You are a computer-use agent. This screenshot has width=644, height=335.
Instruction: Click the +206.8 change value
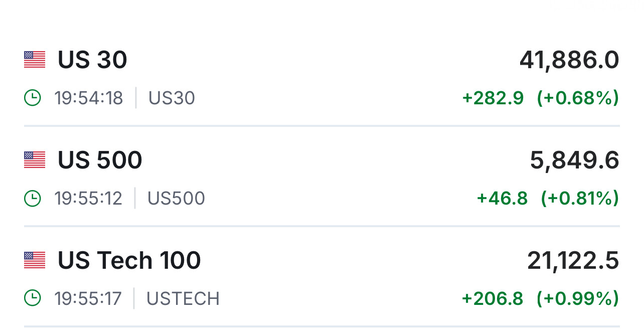[x=492, y=299]
